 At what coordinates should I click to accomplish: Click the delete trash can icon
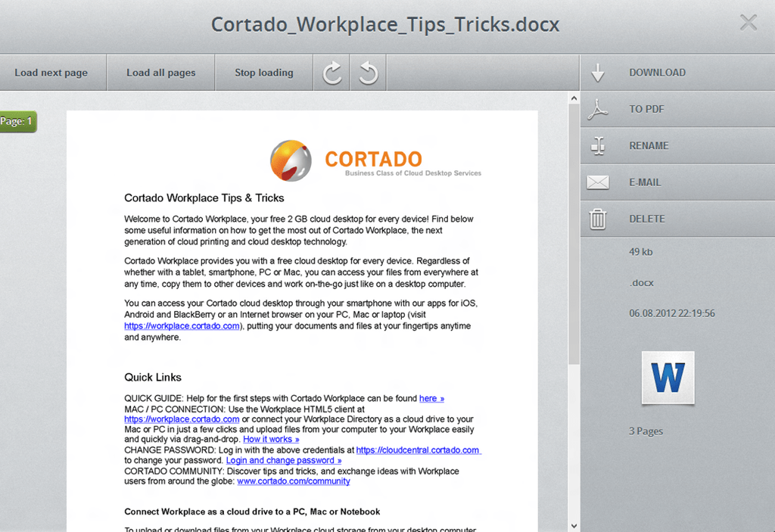click(598, 219)
